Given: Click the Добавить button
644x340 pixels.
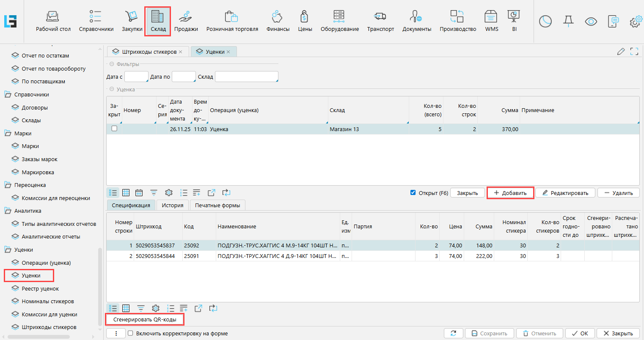Looking at the screenshot, I should [510, 193].
